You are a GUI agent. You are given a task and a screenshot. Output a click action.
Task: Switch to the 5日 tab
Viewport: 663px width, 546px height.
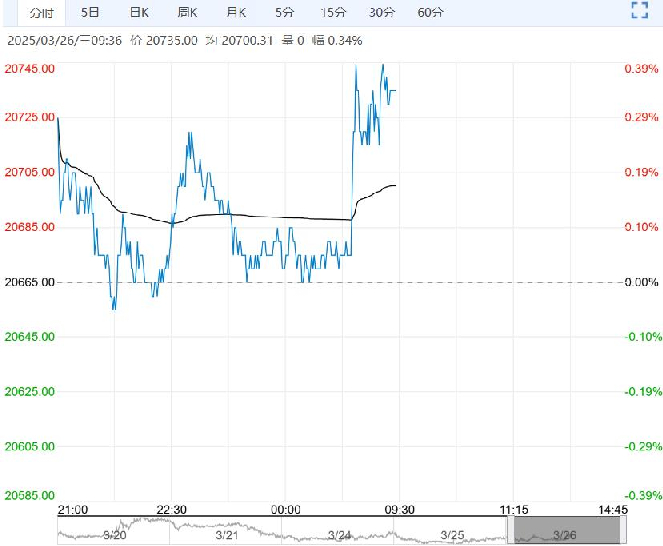tap(90, 12)
